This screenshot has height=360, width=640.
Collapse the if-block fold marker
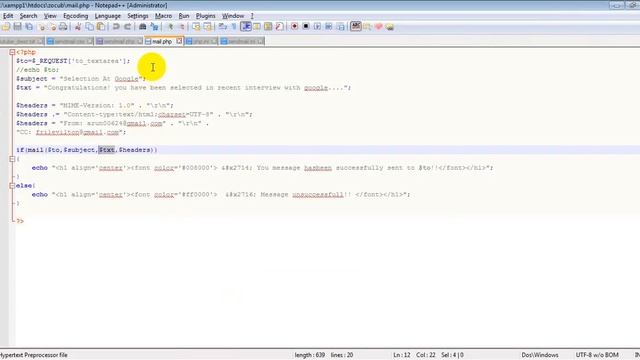pos(12,159)
